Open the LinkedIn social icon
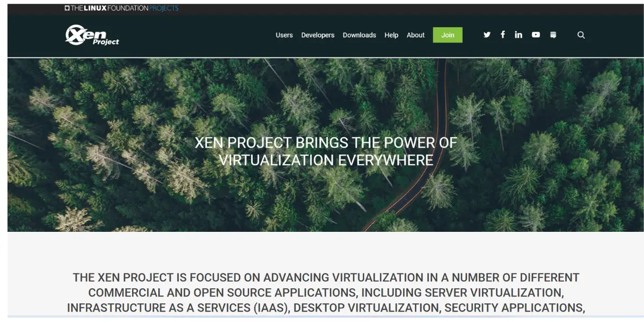This screenshot has width=644, height=322. pos(518,35)
